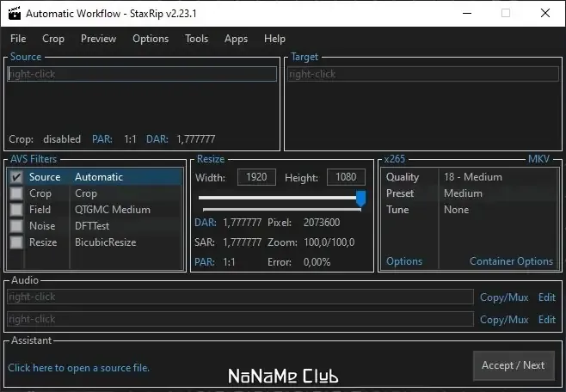
Task: Enable the Resize BicubicResize checkbox
Action: click(16, 242)
